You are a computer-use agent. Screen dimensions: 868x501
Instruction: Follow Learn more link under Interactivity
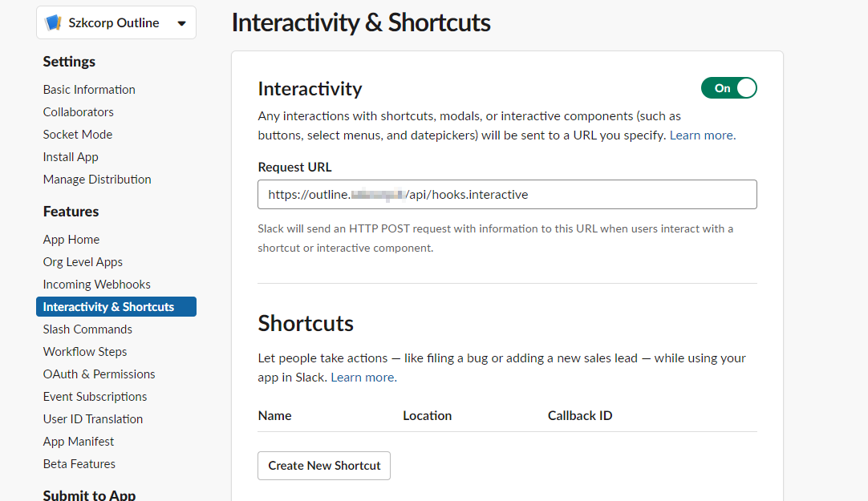point(703,135)
